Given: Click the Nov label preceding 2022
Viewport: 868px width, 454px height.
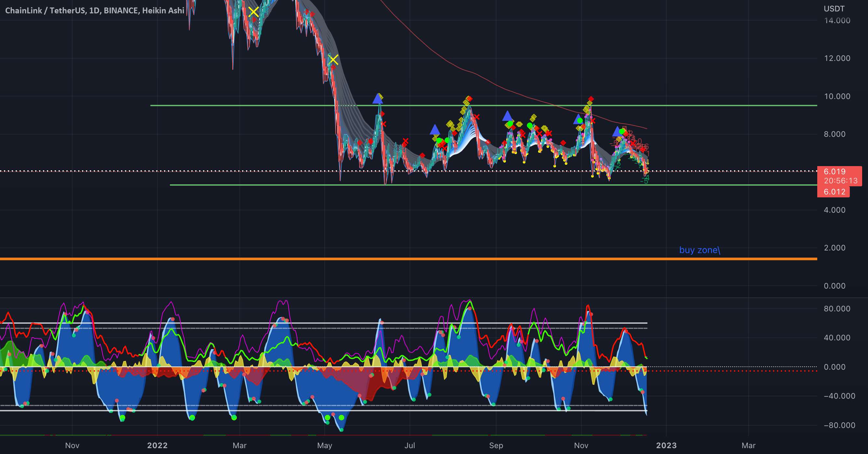Looking at the screenshot, I should (x=72, y=446).
